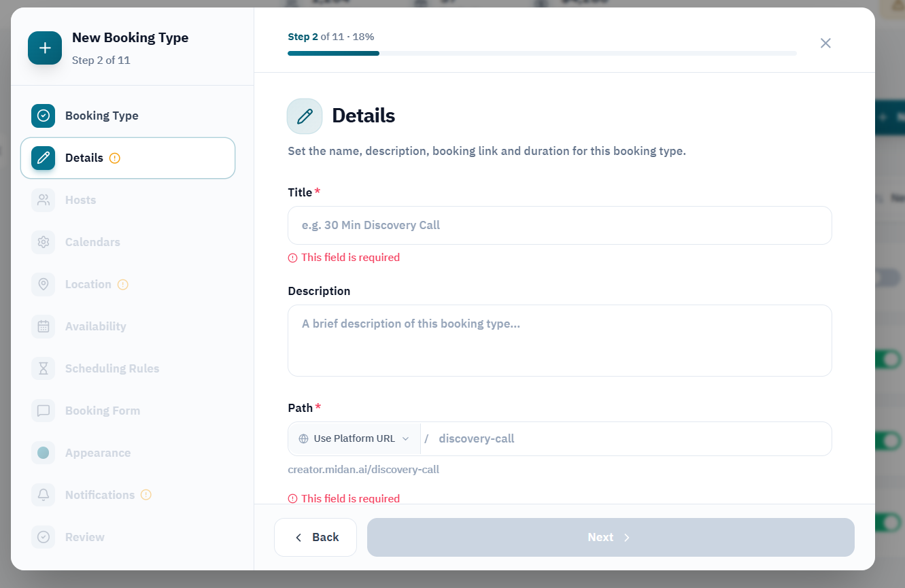The height and width of the screenshot is (588, 905).
Task: Go to the Booking Type step icon
Action: point(44,116)
